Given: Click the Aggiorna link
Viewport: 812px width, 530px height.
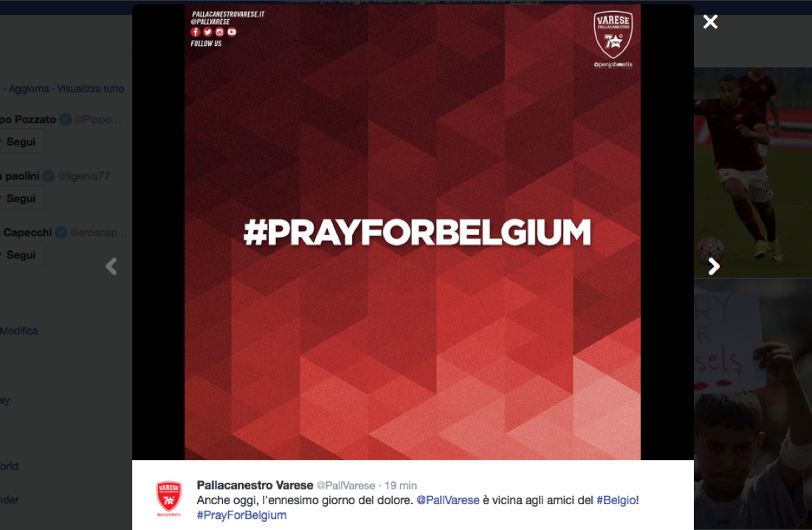Looking at the screenshot, I should tap(29, 89).
